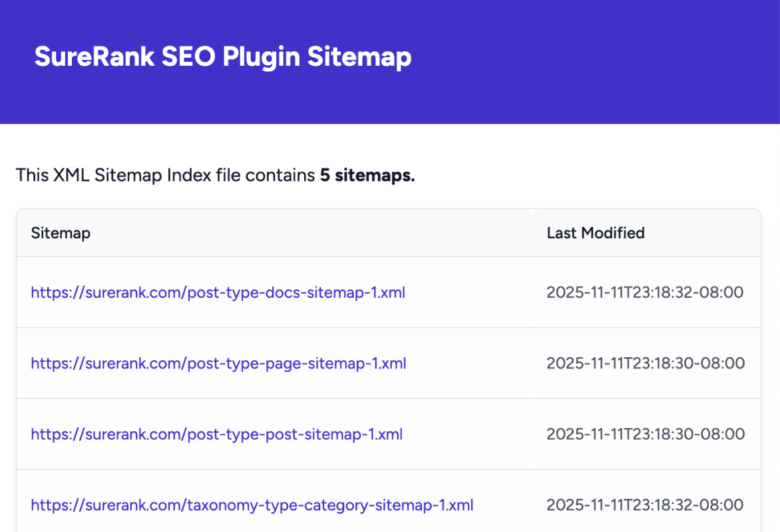Click the timestamp for the category sitemap row
The height and width of the screenshot is (532, 780).
click(x=645, y=505)
